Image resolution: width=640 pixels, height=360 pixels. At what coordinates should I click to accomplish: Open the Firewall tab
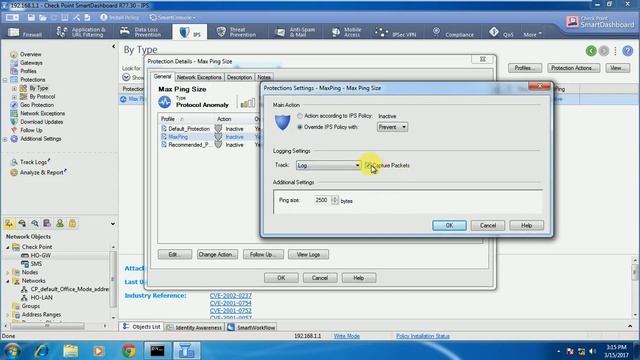click(25, 32)
